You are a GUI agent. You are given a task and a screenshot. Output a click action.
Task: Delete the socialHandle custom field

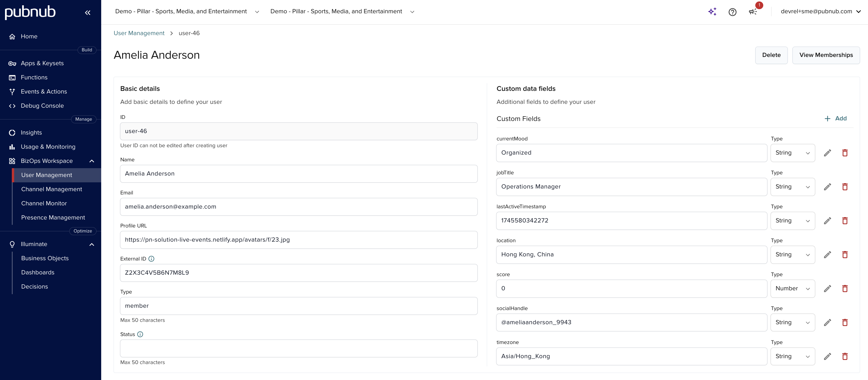pyautogui.click(x=845, y=322)
